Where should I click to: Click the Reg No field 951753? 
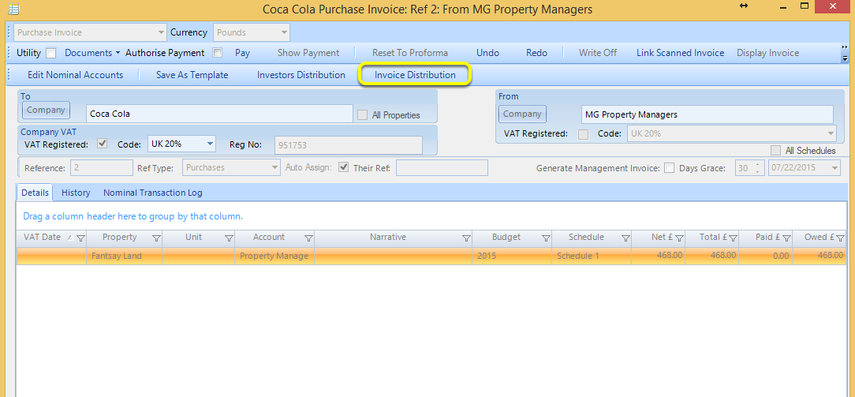coord(348,145)
